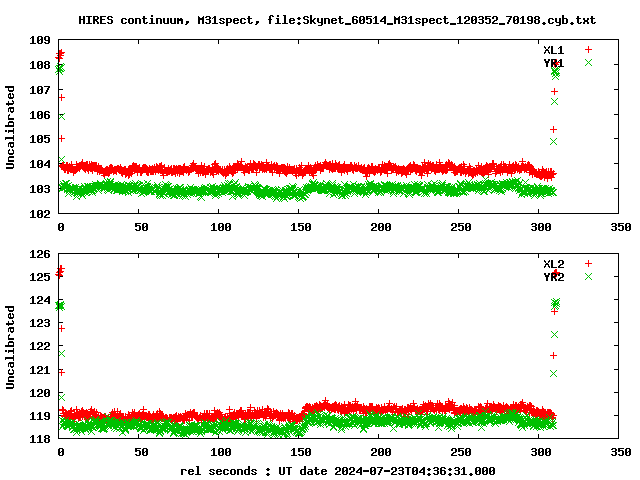Click the 250 tick label under top plot
The width and height of the screenshot is (640, 480).
click(460, 227)
